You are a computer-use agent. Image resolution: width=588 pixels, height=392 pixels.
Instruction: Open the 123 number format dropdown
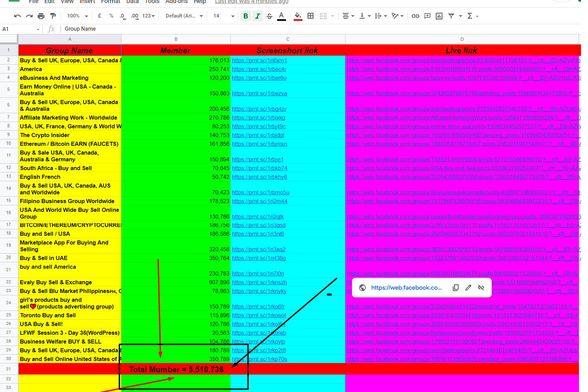coord(149,16)
